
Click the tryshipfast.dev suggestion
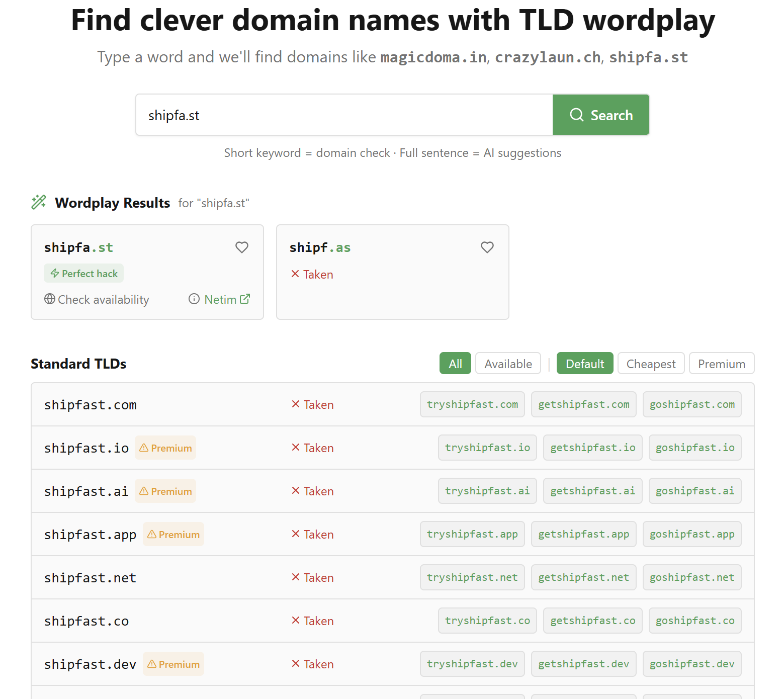(x=472, y=664)
